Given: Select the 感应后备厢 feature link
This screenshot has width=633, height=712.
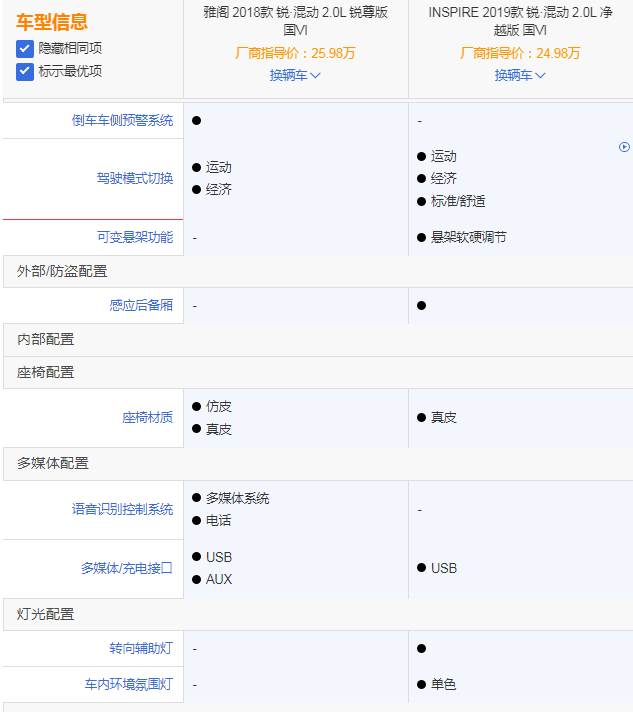Looking at the screenshot, I should tap(141, 305).
